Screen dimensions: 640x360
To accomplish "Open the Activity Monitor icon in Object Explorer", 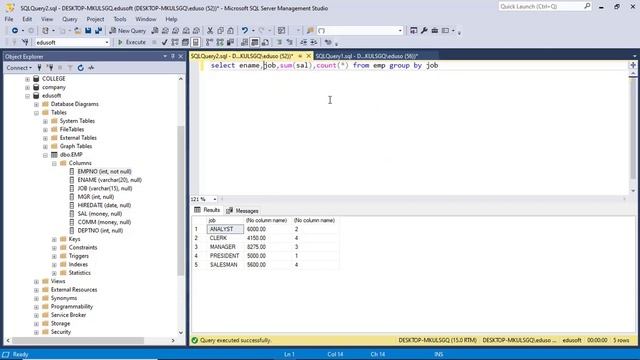I will coord(91,68).
